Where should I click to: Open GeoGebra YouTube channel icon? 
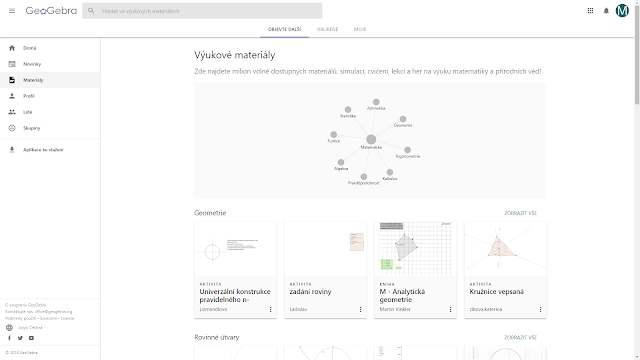click(31, 338)
